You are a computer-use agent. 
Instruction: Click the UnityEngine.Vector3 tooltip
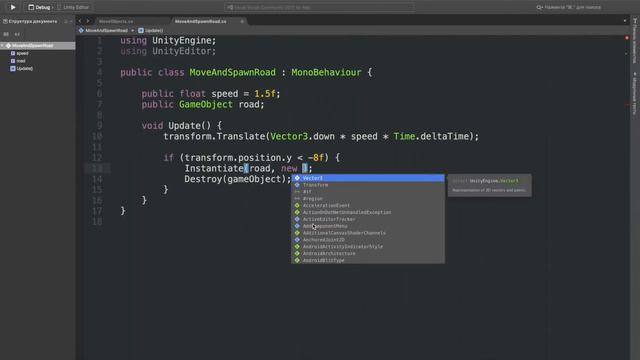tap(490, 185)
